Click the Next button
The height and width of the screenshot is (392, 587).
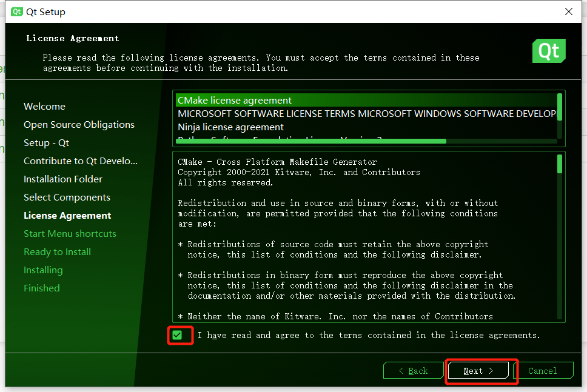click(x=478, y=371)
